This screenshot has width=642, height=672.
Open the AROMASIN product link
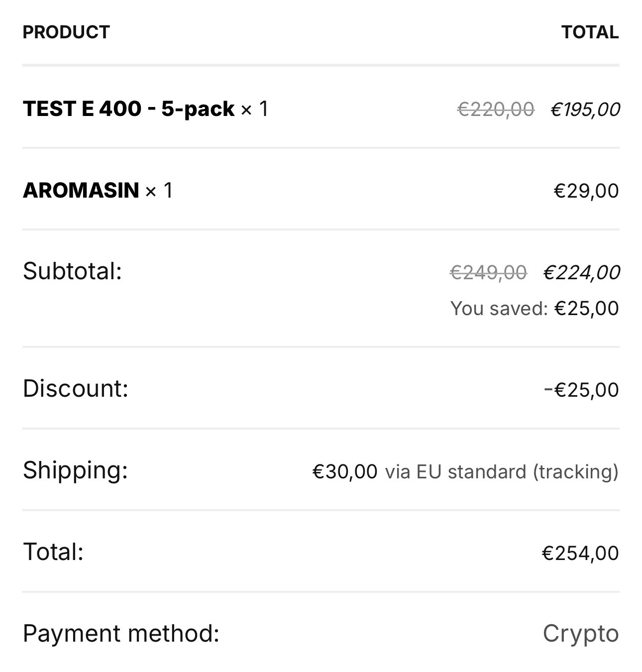(81, 190)
